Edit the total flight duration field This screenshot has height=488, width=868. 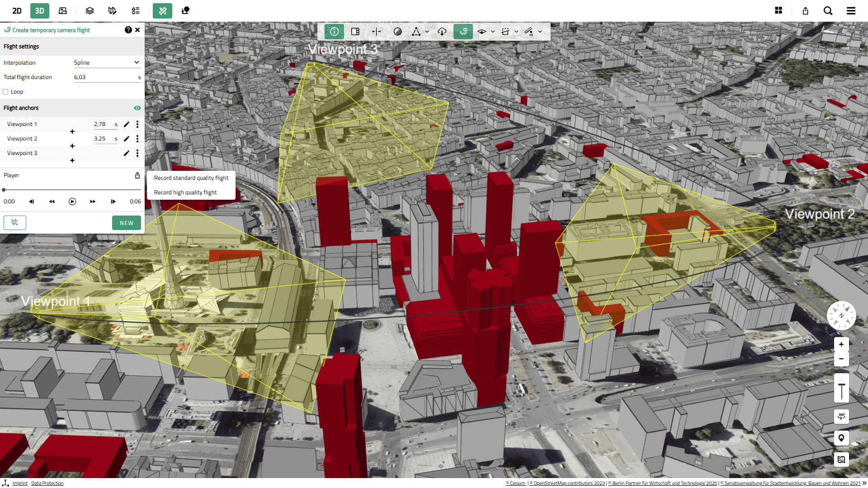[x=107, y=77]
